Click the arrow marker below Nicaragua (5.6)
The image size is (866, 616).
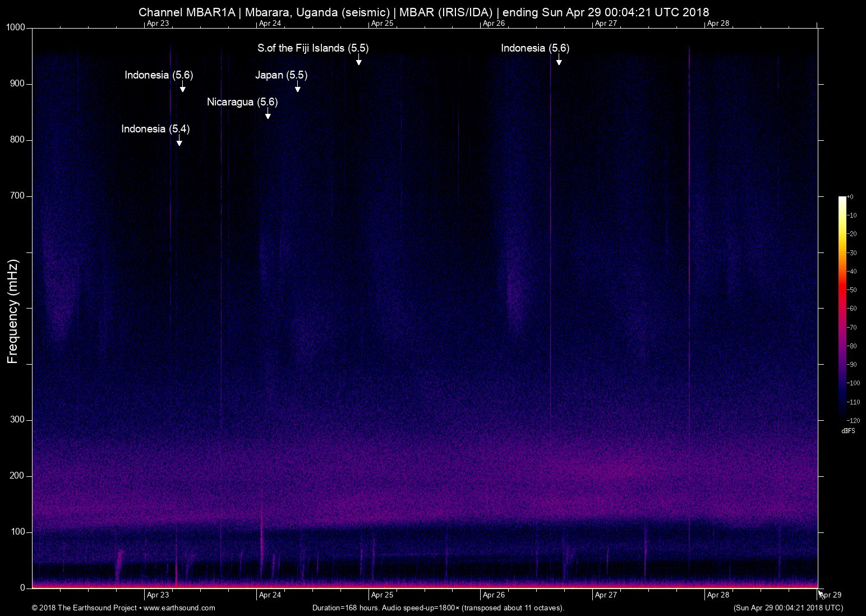point(268,114)
